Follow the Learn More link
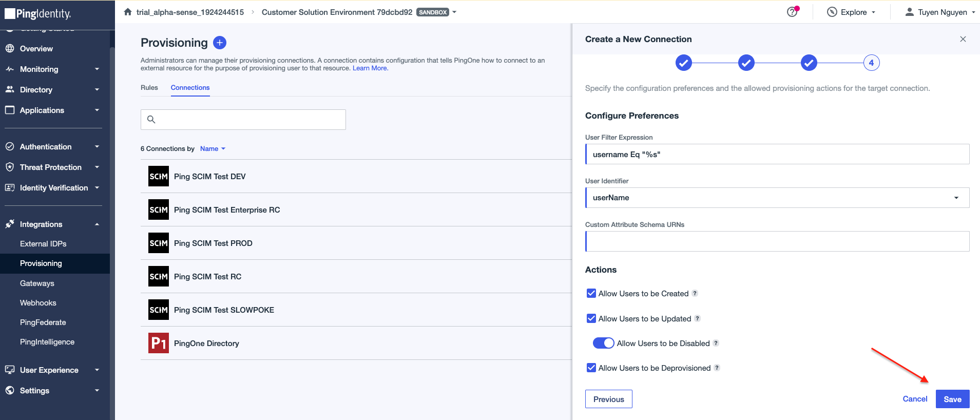Screen dimensions: 980x420 370,68
